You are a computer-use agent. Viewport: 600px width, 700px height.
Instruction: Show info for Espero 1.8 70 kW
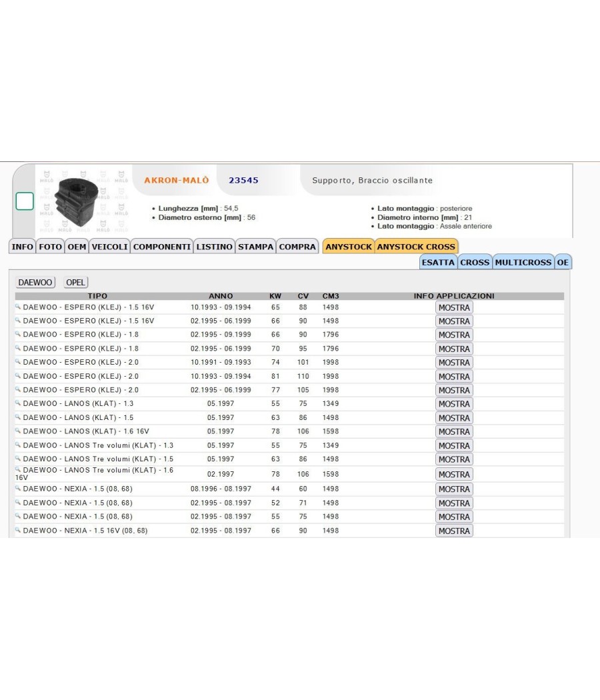click(454, 349)
